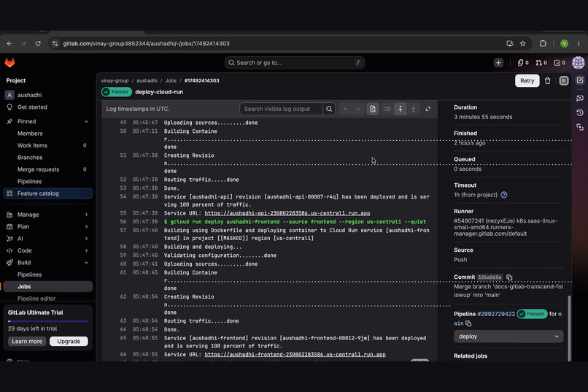The image size is (588, 392).
Task: Click the browser address bar URL
Action: [146, 44]
